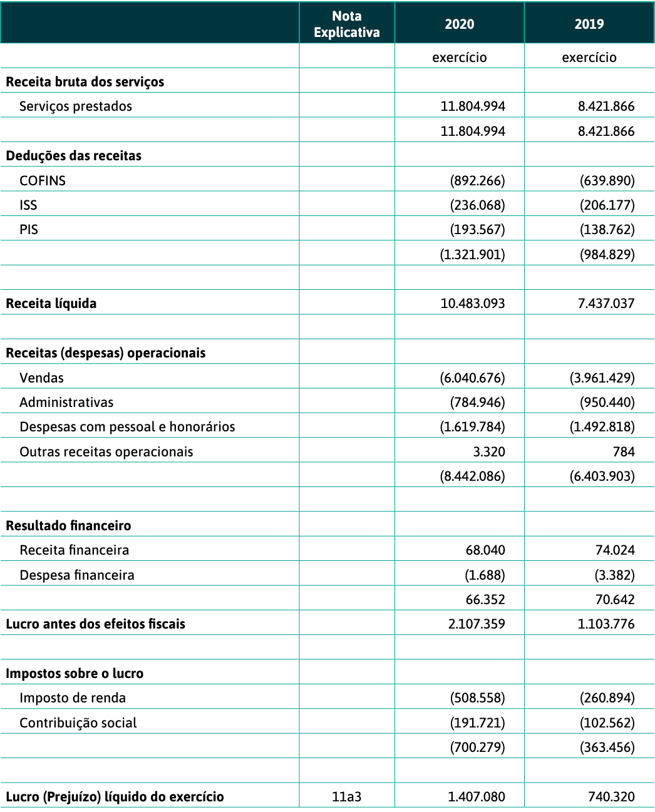
Task: Select the Administrativas row label
Action: pyautogui.click(x=66, y=403)
